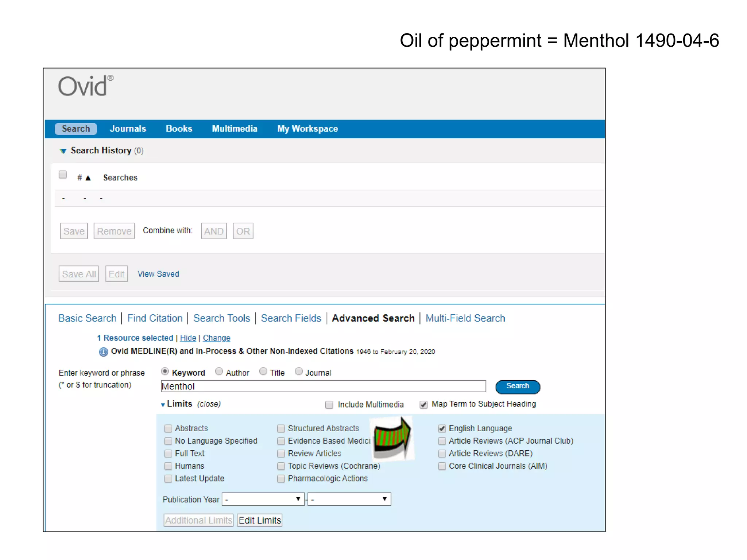Screen dimensions: 747x560
Task: Open the Books tab
Action: click(179, 129)
